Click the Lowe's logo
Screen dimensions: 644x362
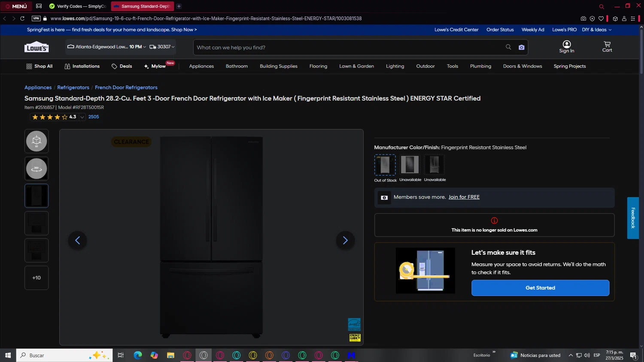pyautogui.click(x=36, y=47)
